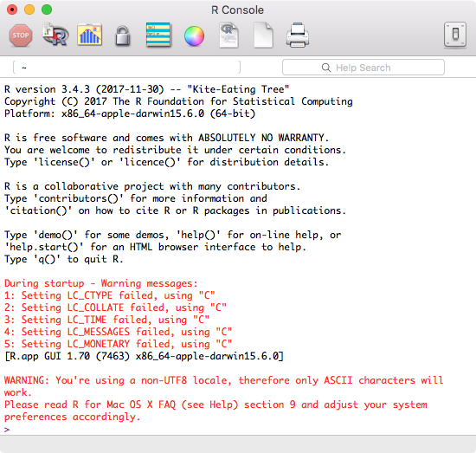The image size is (476, 453).
Task: Toggle the toolbar drawer switch icon
Action: coord(454,35)
